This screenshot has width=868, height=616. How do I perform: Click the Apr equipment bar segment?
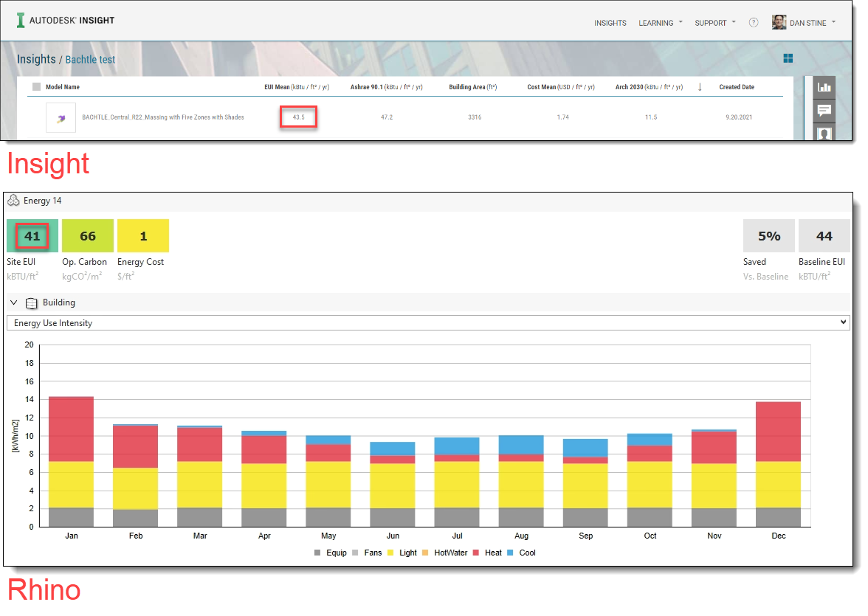(x=264, y=517)
